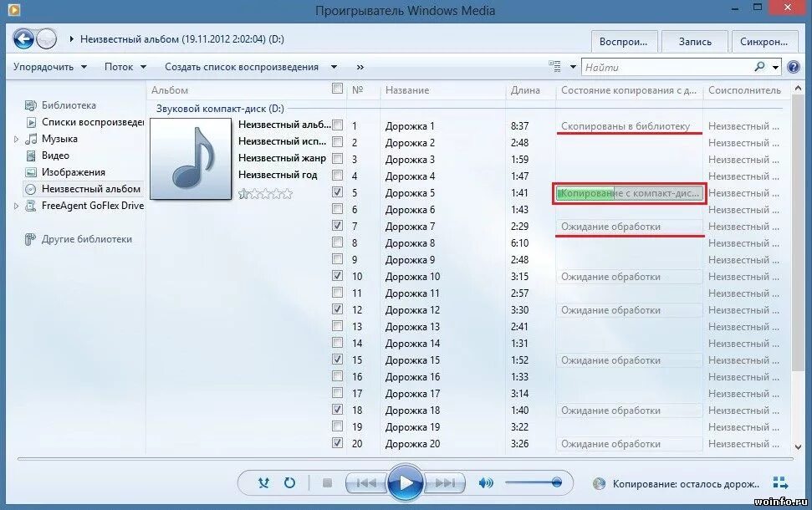Switch to the Воспроизведение tab
This screenshot has width=812, height=510.
coord(624,42)
